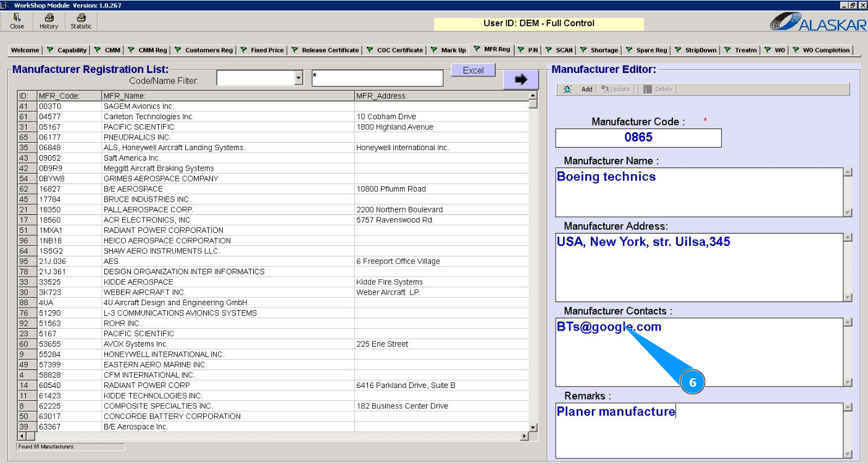Select the Fixed Price tab
Image resolution: width=868 pixels, height=464 pixels.
[262, 50]
